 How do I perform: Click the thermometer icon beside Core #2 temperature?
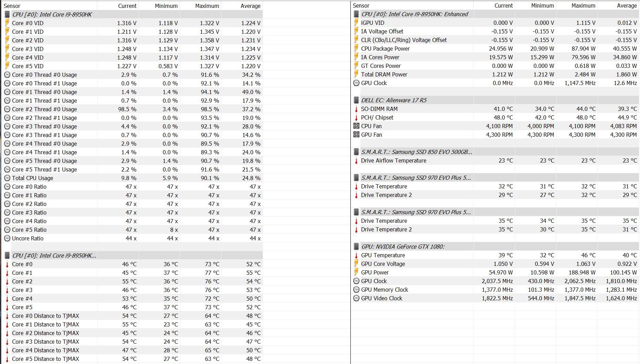7,281
